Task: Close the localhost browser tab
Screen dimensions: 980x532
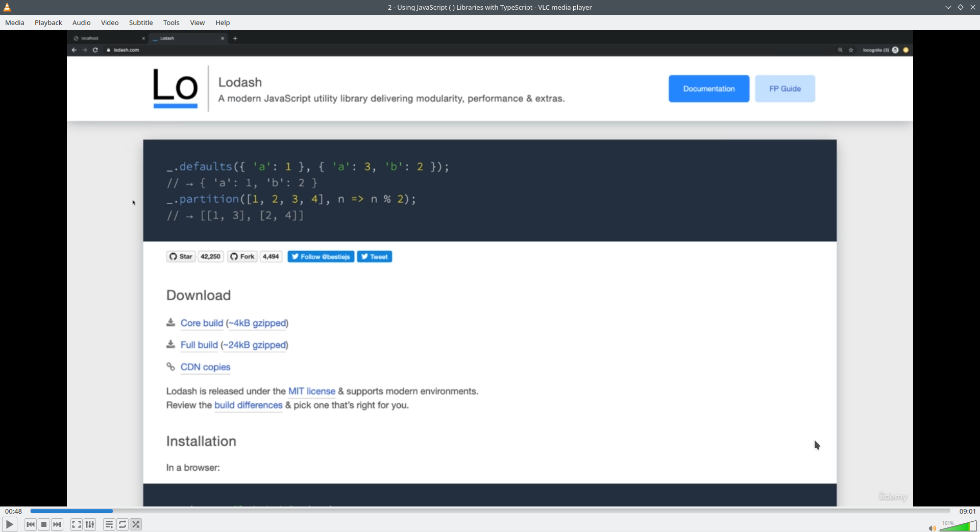Action: (x=143, y=38)
